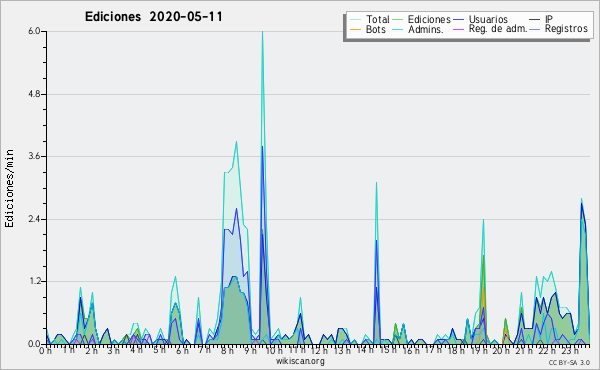Image resolution: width=600 pixels, height=370 pixels.
Task: Select the green 'Ediciones' legend entry
Action: 422,19
